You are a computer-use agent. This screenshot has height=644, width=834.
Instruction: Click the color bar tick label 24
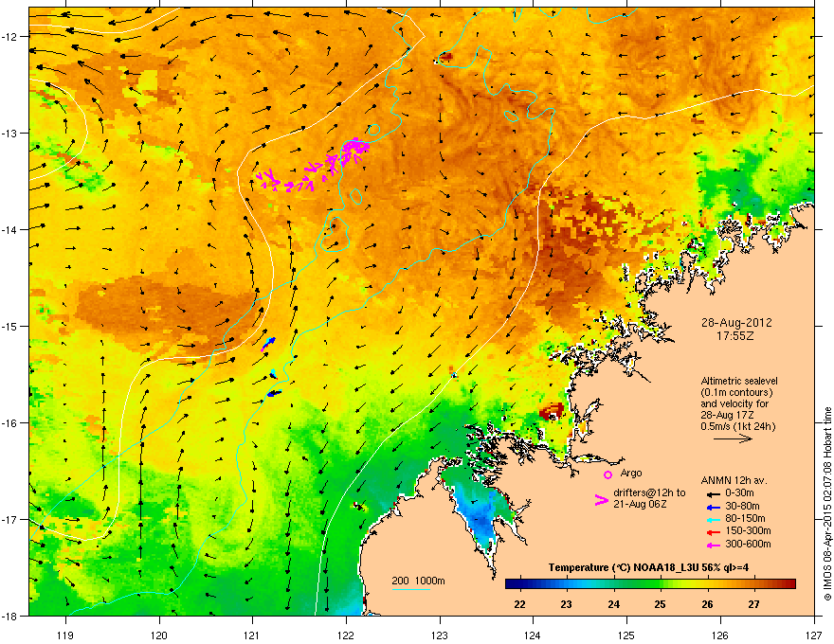614,604
